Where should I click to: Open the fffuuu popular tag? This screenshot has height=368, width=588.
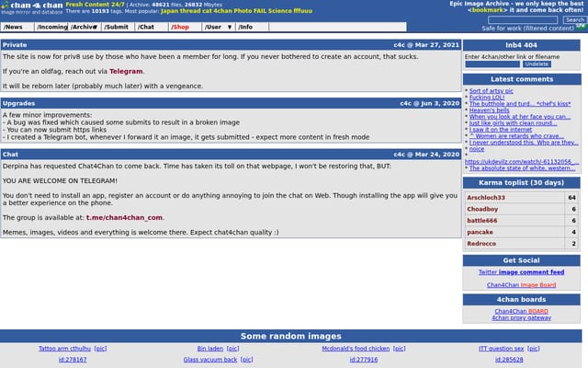pos(303,11)
